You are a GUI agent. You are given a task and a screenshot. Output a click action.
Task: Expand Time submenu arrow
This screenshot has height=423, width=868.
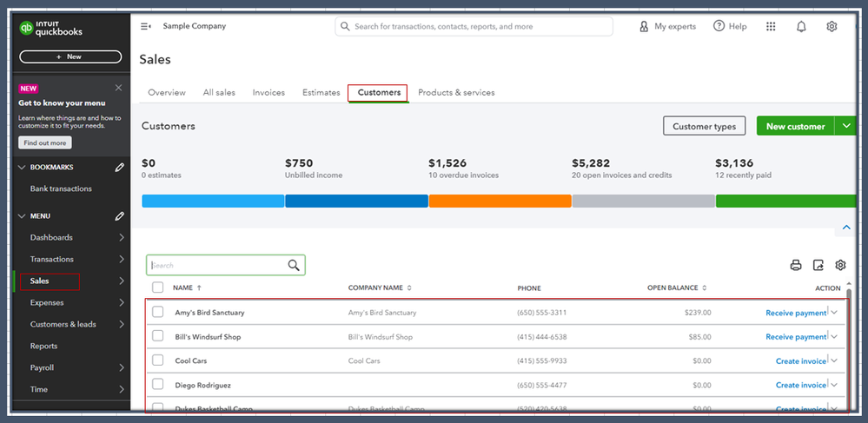(x=122, y=389)
